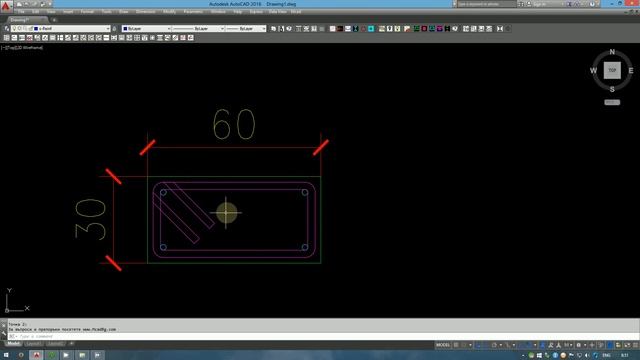The width and height of the screenshot is (640, 360).
Task: Click the viewport controls label Top
Action: pos(11,48)
